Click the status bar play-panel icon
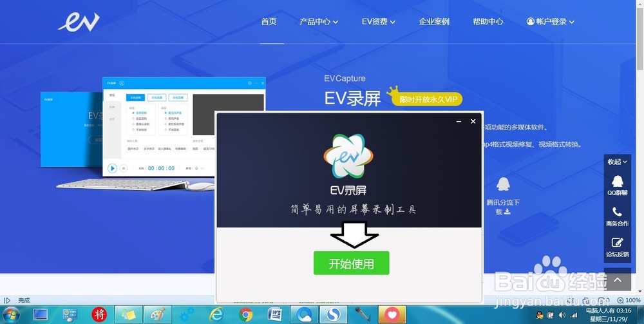The height and width of the screenshot is (324, 644). tap(7, 301)
